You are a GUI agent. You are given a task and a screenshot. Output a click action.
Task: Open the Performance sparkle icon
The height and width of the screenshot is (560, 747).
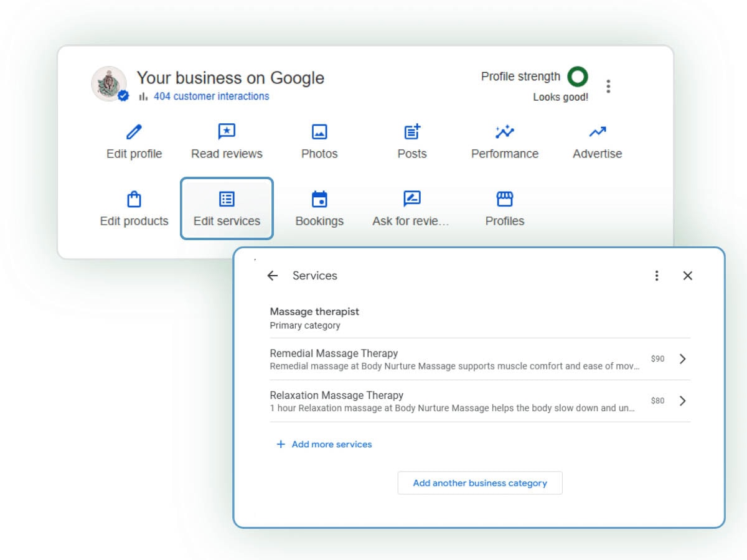504,132
